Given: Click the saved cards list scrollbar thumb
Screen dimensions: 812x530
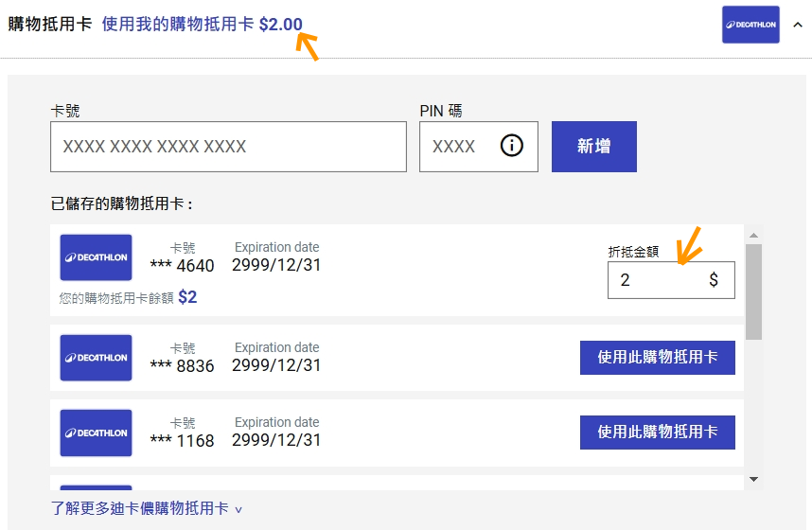Looking at the screenshot, I should [754, 291].
